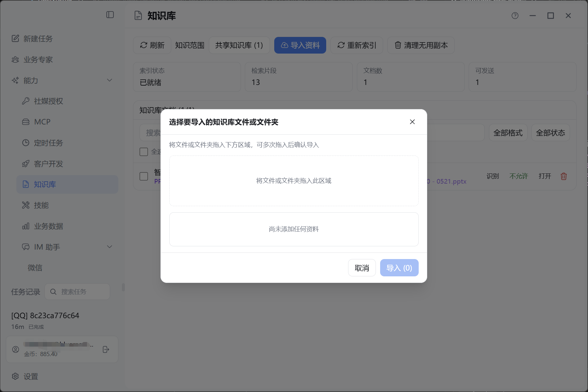Click 知识范围 button
This screenshot has height=392, width=588.
click(x=190, y=45)
